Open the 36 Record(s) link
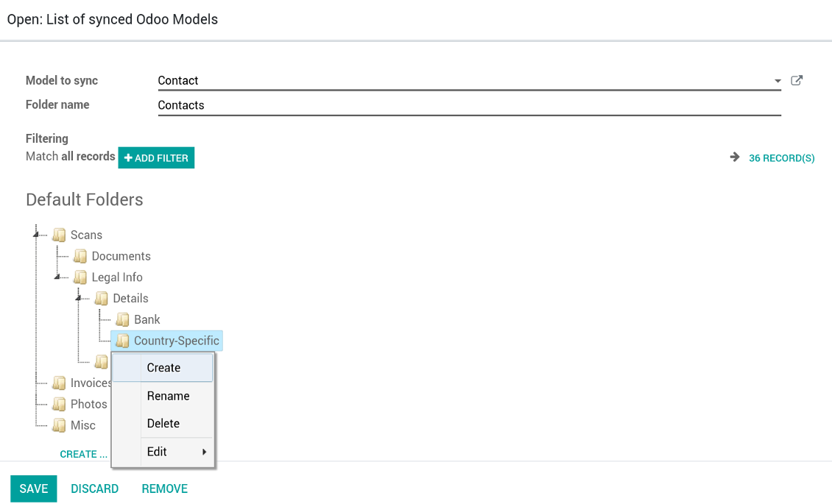Image resolution: width=832 pixels, height=504 pixels. click(781, 158)
